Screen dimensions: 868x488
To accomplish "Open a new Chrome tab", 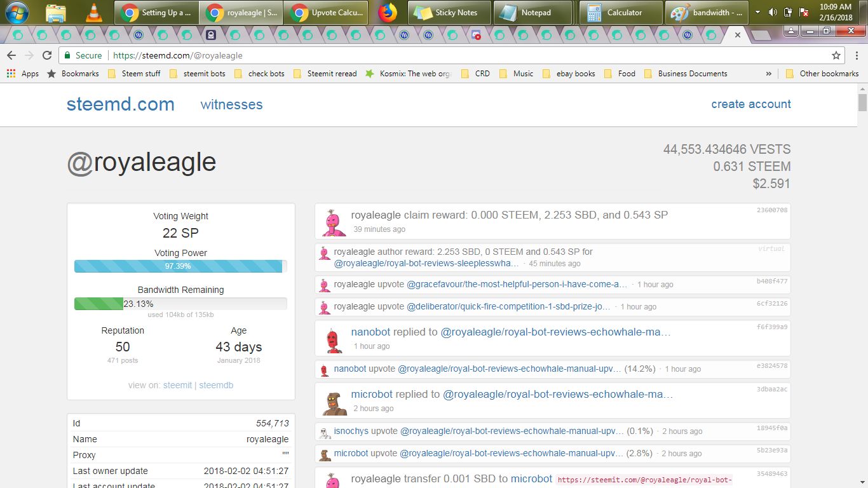I will (760, 35).
